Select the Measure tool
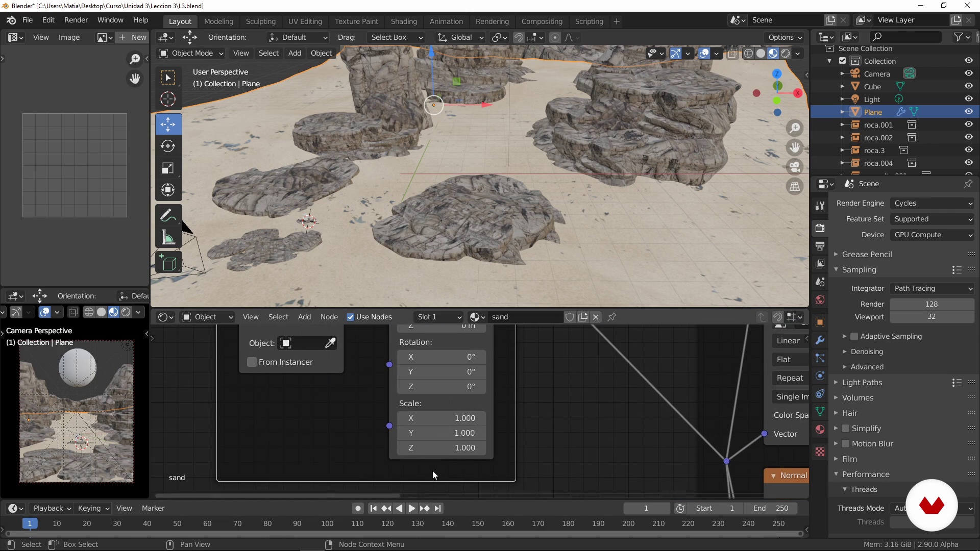980x551 pixels. point(168,238)
